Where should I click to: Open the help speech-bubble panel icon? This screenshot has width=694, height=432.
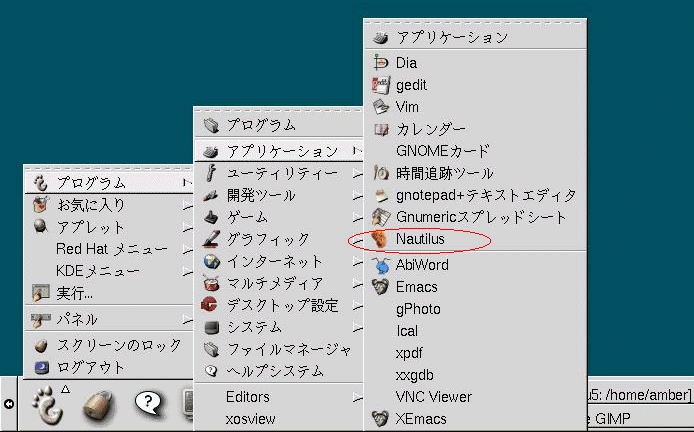tap(149, 403)
